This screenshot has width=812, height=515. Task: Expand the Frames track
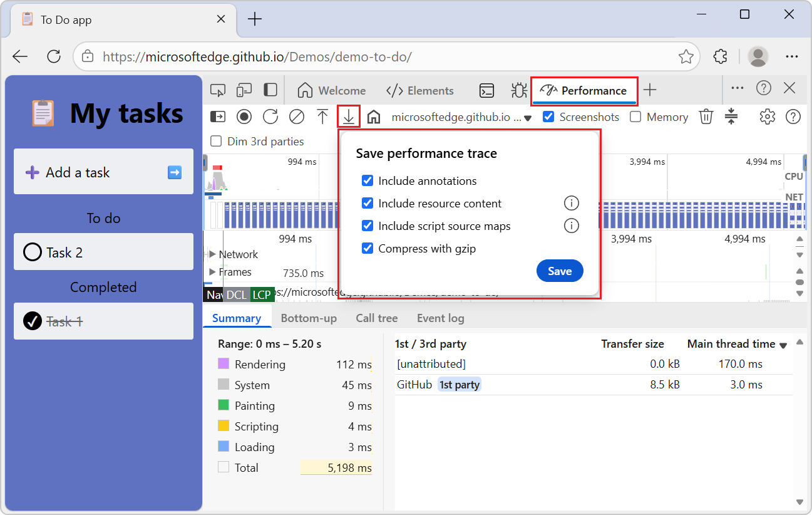[x=213, y=272]
